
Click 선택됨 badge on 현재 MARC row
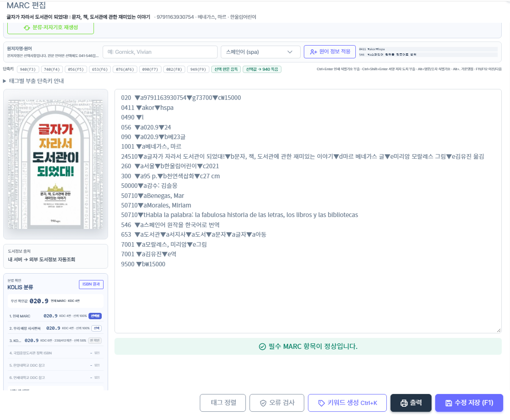coord(95,316)
